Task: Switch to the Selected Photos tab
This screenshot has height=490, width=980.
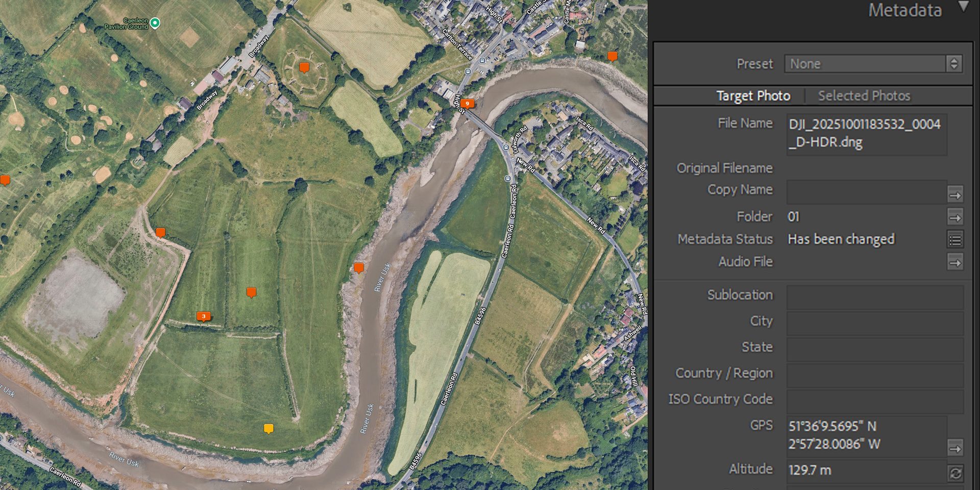Action: [x=864, y=96]
